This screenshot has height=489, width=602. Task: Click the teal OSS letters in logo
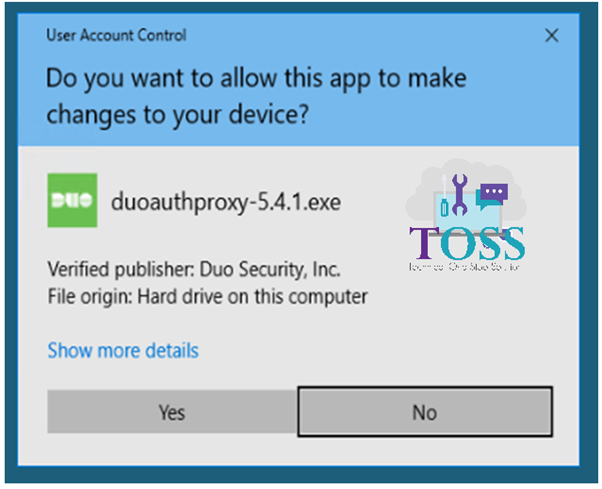483,243
